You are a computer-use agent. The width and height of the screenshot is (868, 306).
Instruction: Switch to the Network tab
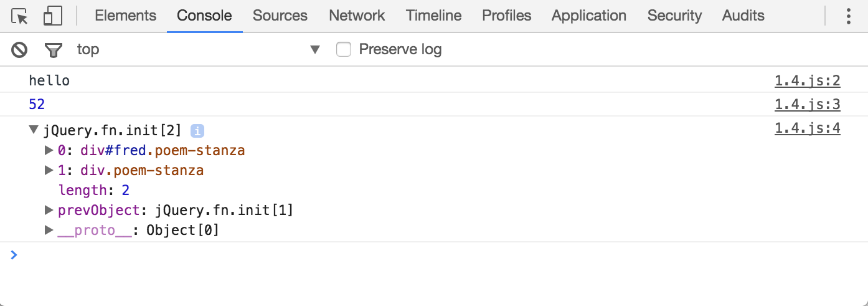click(x=357, y=16)
